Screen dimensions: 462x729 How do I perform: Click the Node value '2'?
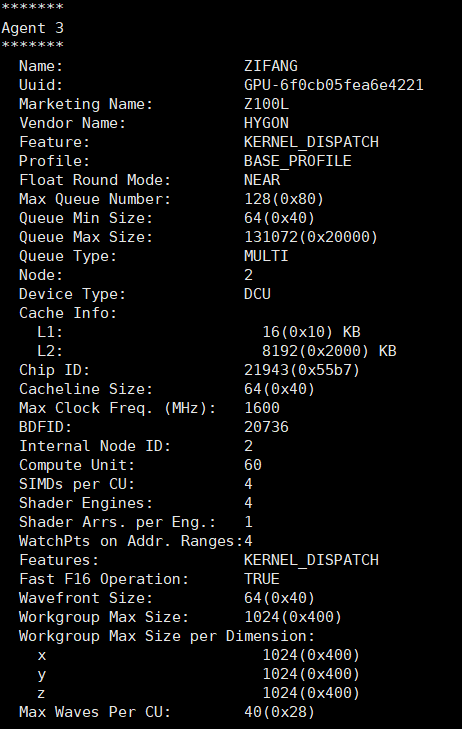click(249, 275)
